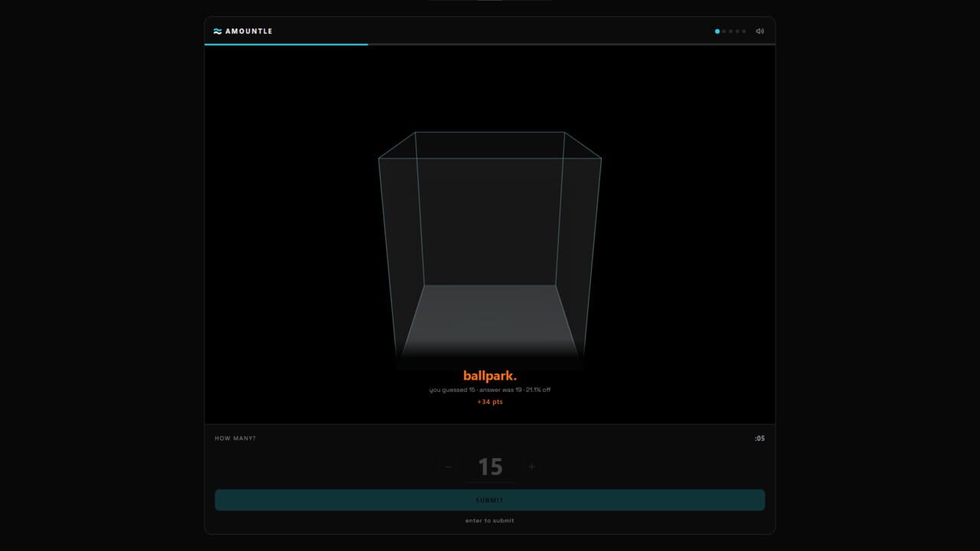This screenshot has height=551, width=980.
Task: Submit the guess with the Submit button
Action: (x=490, y=500)
